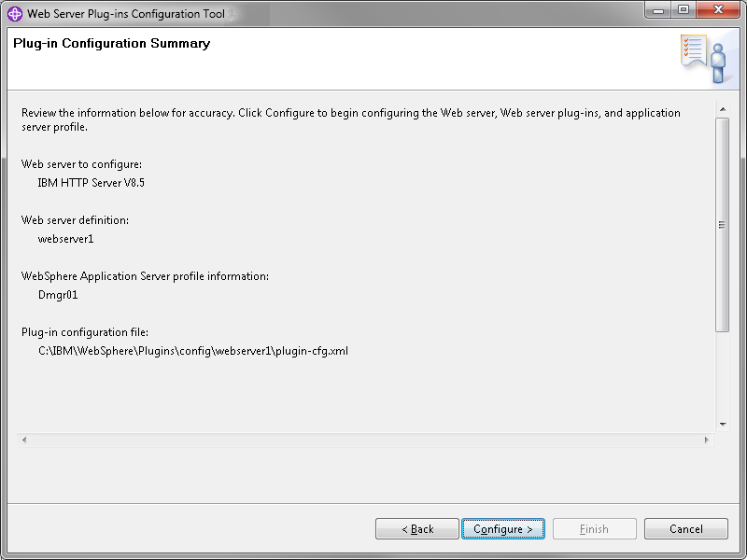The width and height of the screenshot is (747, 560).
Task: Click the horizontal scrollbar left arrow
Action: [x=24, y=440]
